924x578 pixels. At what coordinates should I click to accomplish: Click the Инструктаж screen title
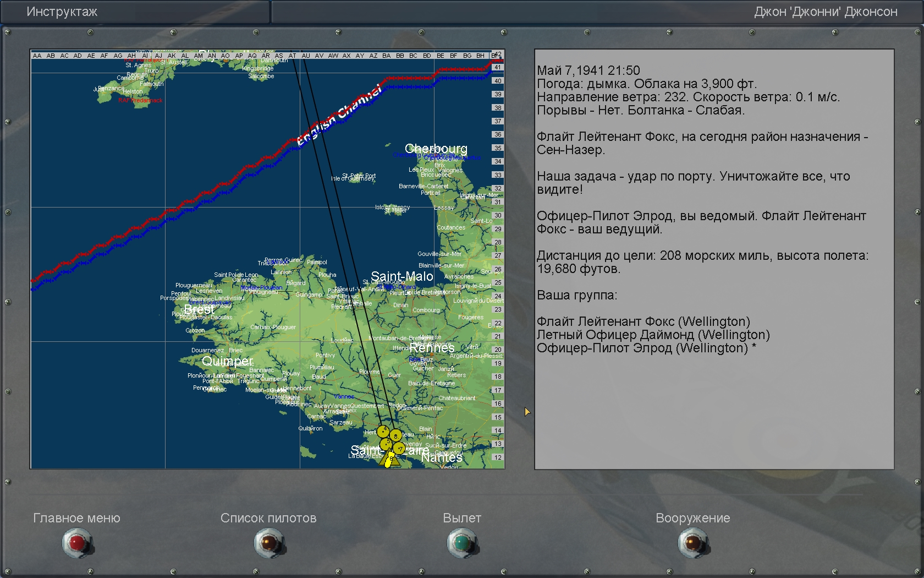point(62,12)
